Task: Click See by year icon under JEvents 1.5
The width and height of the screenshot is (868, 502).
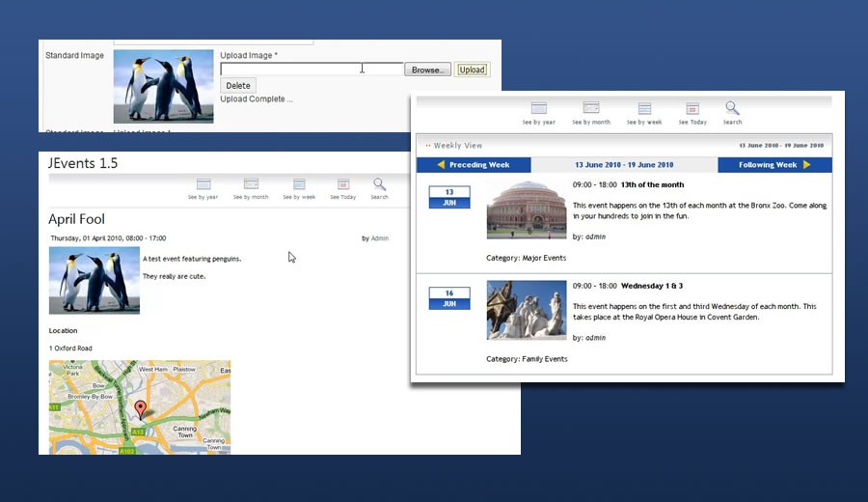Action: coord(203,184)
